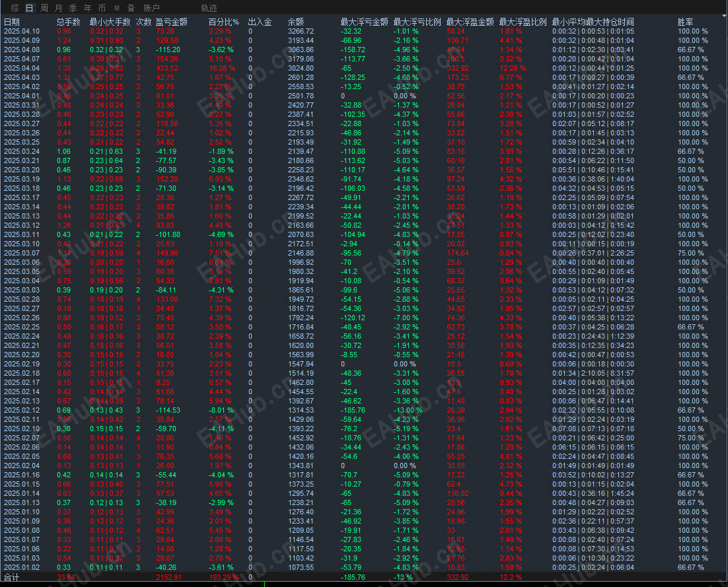
Task: Open the 账户 account tab
Action: 151,8
